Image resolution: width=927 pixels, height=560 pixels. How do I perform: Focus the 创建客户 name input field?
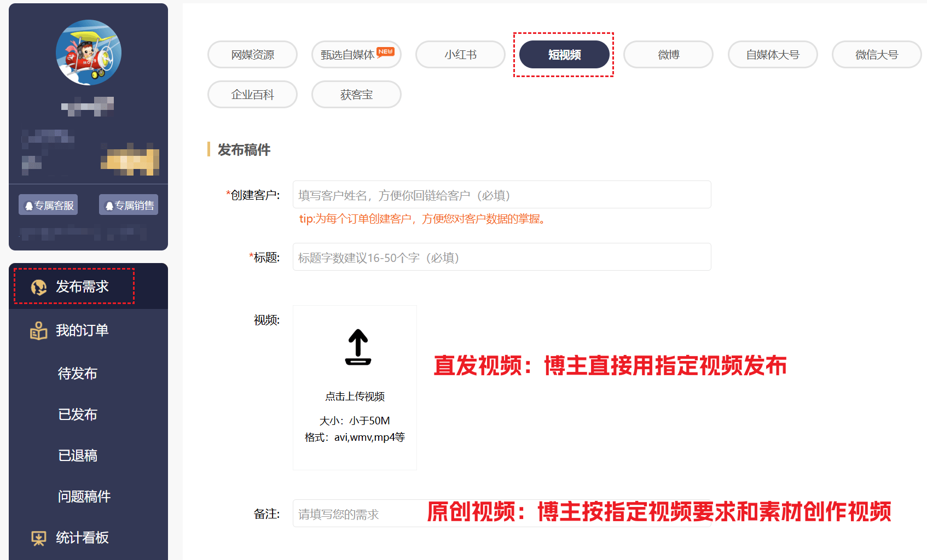point(501,195)
